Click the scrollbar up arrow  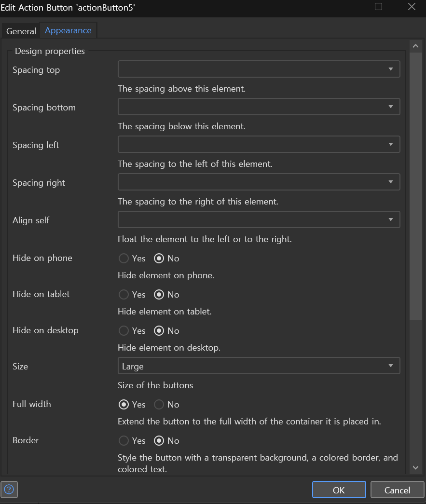(416, 46)
